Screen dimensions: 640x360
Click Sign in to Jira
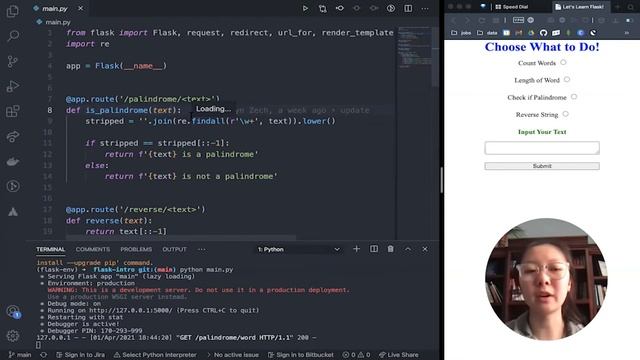tap(80, 355)
